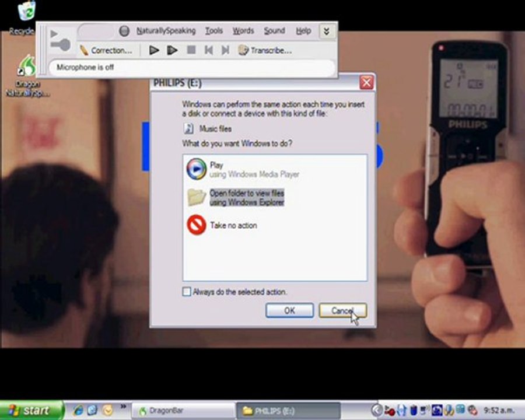Stop playback with the square button
Image resolution: width=525 pixels, height=420 pixels.
click(x=191, y=50)
